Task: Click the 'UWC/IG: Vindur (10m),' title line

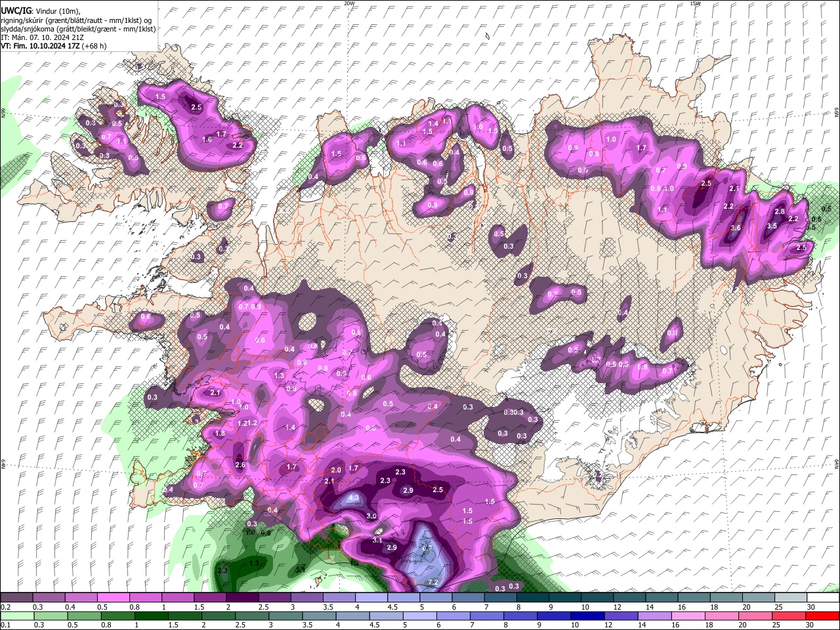Action: (x=40, y=11)
